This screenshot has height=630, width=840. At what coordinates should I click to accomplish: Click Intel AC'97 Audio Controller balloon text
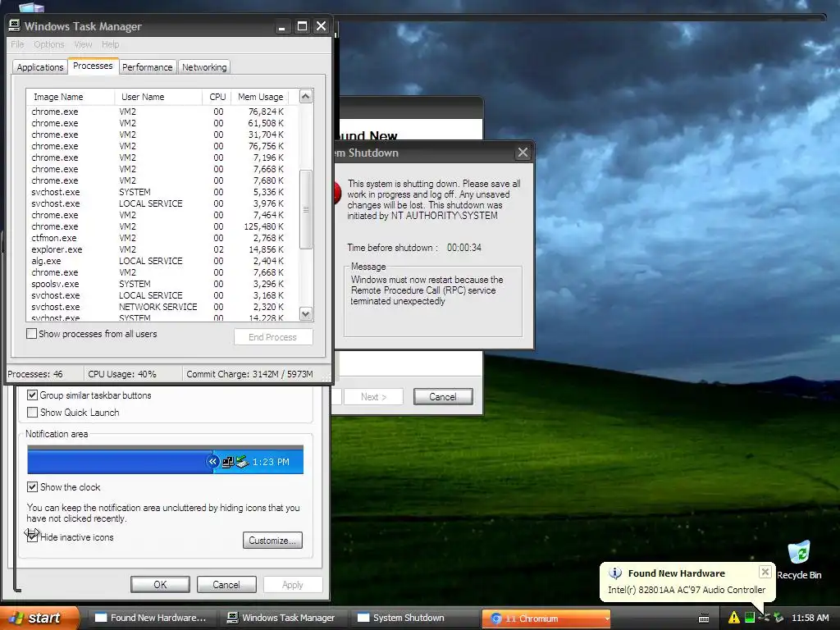click(x=687, y=590)
